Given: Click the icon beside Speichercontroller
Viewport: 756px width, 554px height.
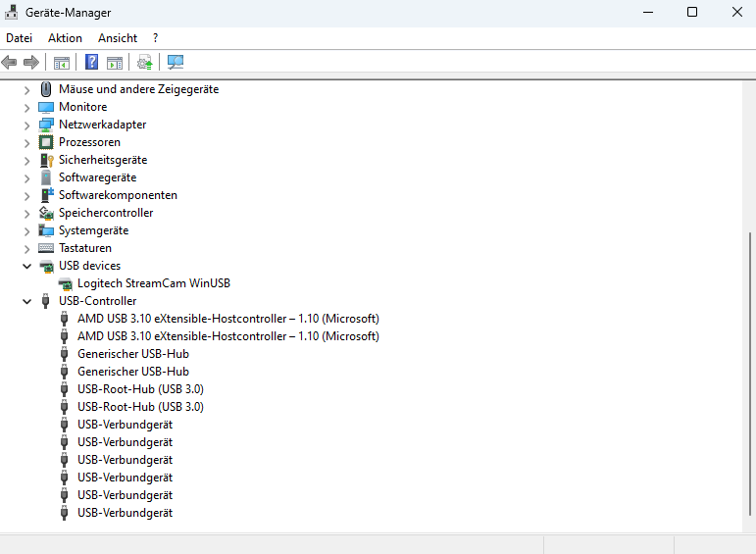Looking at the screenshot, I should tap(46, 213).
